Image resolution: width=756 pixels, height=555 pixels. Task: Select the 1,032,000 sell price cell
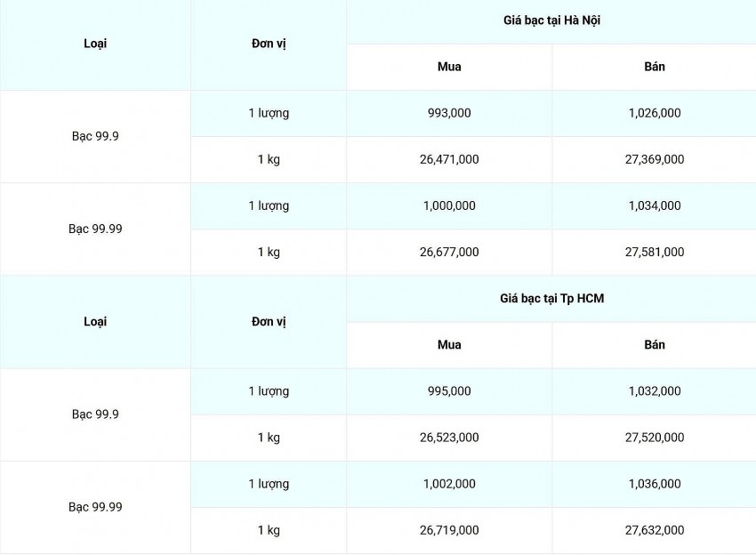pos(654,391)
